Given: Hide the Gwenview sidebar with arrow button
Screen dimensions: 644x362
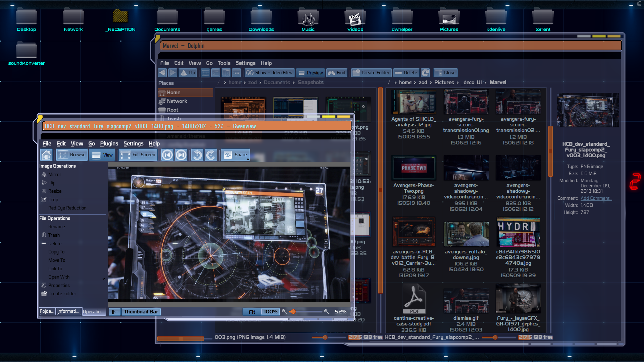Looking at the screenshot, I should (115, 312).
